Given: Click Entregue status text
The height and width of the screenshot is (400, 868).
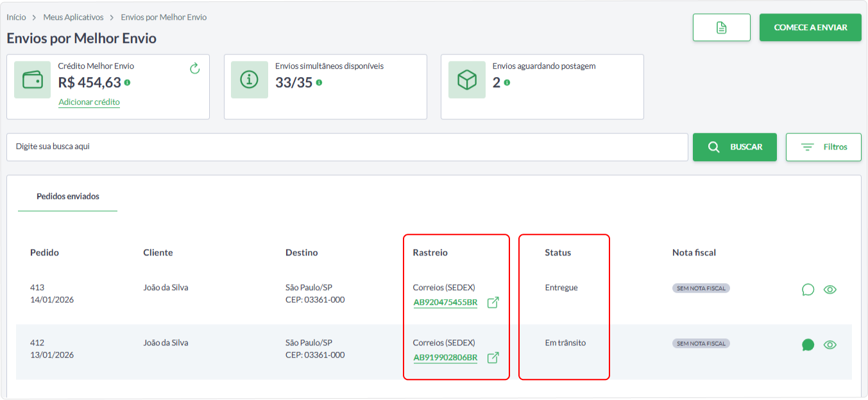Looking at the screenshot, I should coord(561,288).
